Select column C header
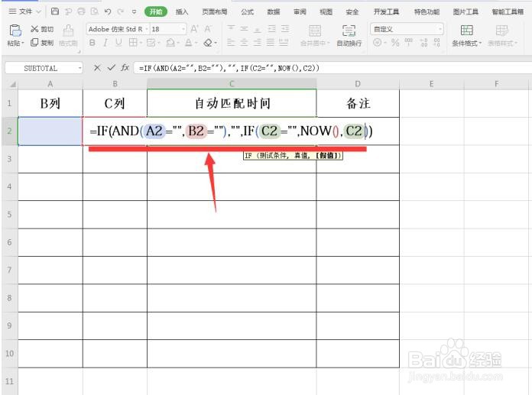Image resolution: width=532 pixels, height=395 pixels. point(232,84)
